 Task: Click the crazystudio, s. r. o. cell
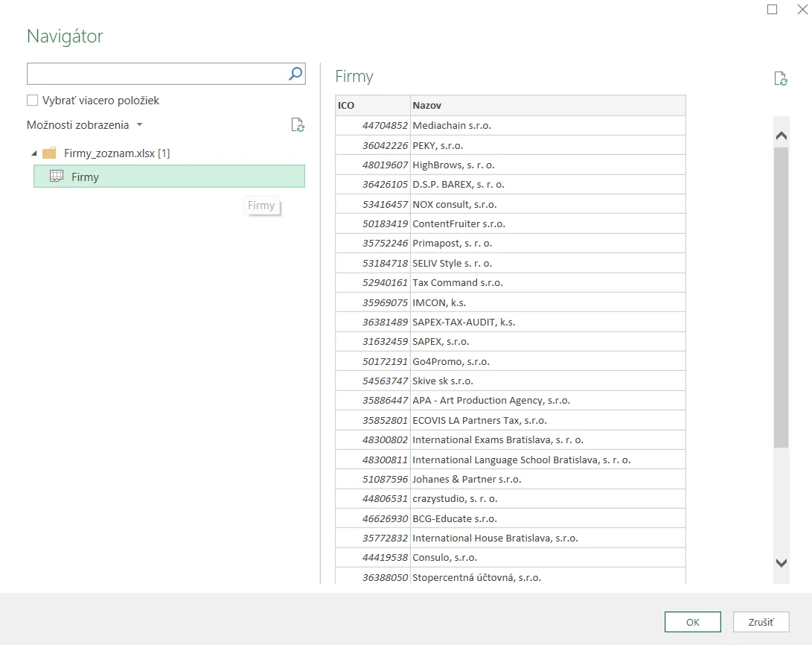point(548,499)
